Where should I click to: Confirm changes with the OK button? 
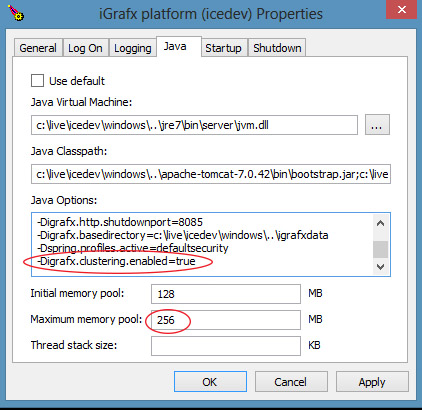tap(210, 382)
